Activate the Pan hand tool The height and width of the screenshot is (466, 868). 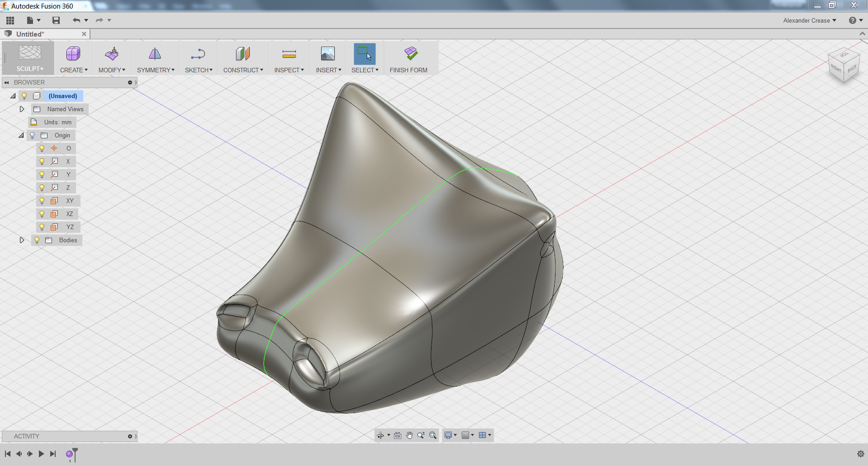[409, 435]
